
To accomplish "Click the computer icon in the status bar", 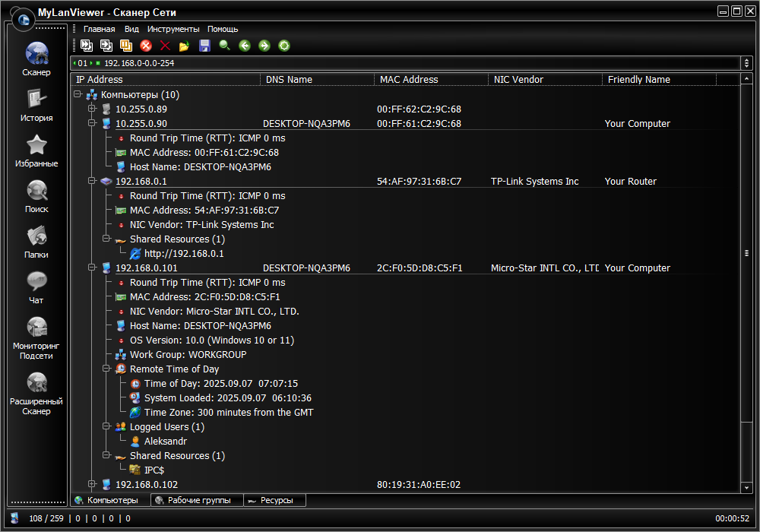I will point(14,518).
